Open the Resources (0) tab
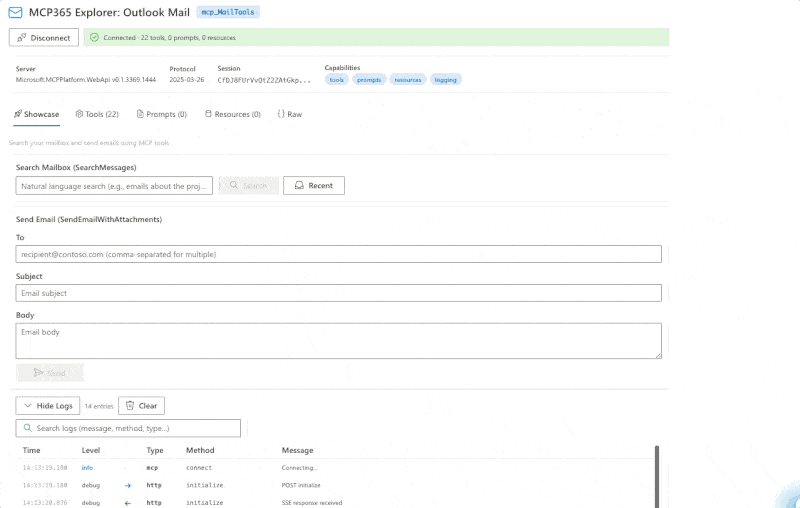Screen dimensions: 800x508 [x=233, y=114]
